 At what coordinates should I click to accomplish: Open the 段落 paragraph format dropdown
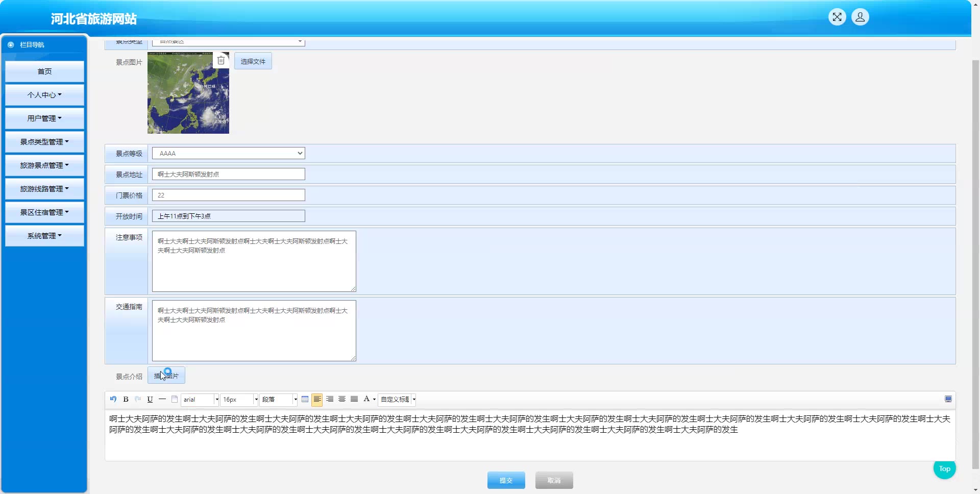click(x=279, y=400)
